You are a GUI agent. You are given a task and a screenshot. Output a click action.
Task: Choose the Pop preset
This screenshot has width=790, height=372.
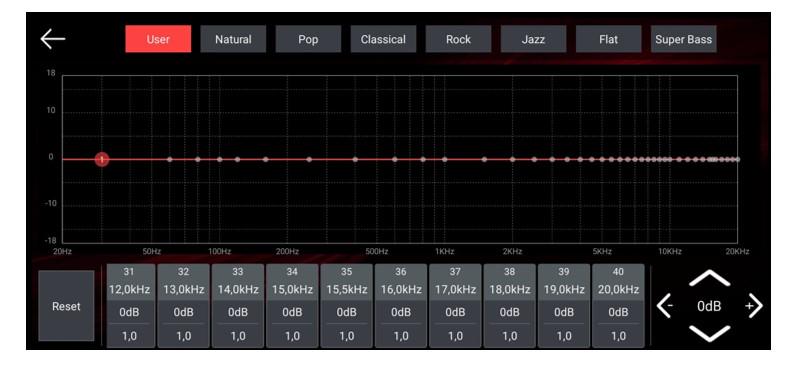tap(308, 39)
